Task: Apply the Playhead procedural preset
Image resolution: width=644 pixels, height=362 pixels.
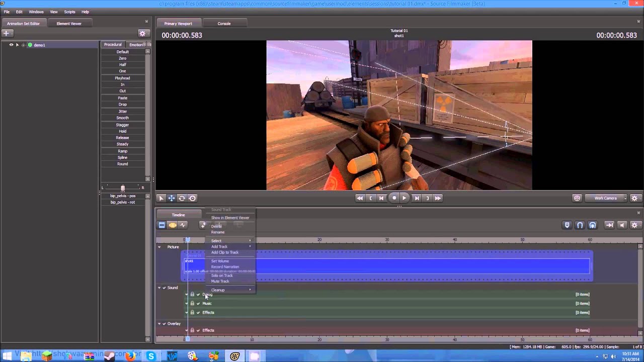Action: pyautogui.click(x=123, y=78)
